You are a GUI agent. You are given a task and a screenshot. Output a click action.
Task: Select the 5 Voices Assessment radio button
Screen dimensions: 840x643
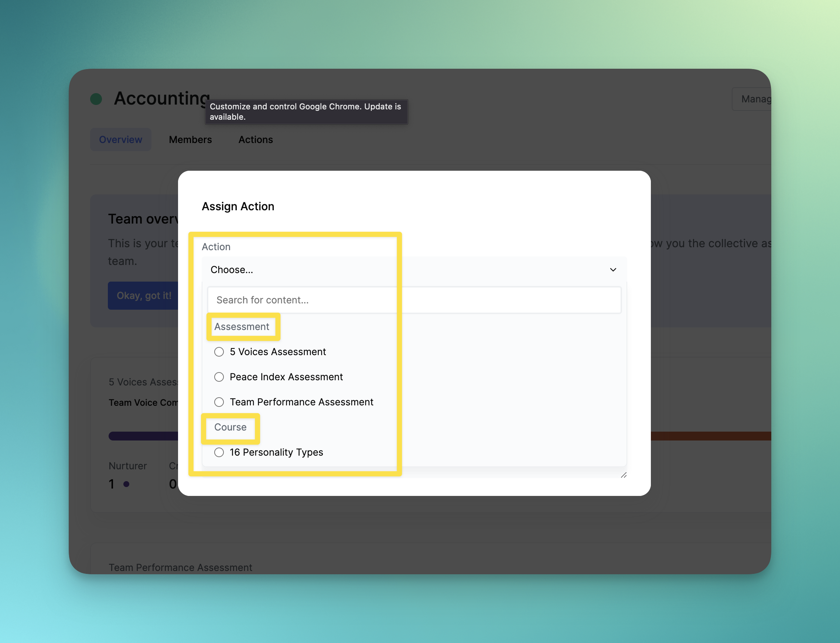coord(219,352)
